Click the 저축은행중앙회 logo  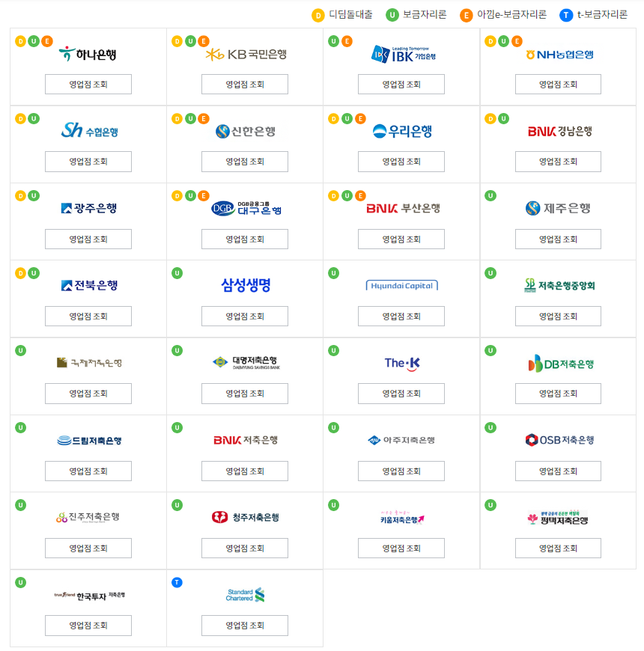click(559, 285)
